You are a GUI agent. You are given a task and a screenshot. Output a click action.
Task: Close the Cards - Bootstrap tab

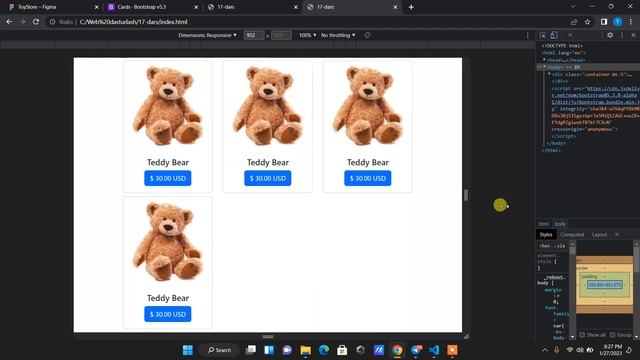pyautogui.click(x=196, y=7)
